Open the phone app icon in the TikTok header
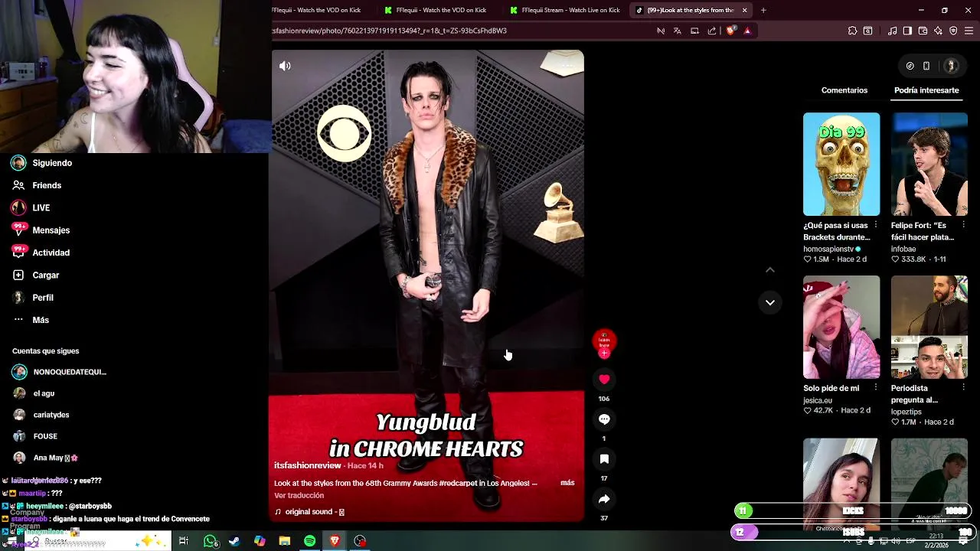The image size is (980, 551). (926, 66)
